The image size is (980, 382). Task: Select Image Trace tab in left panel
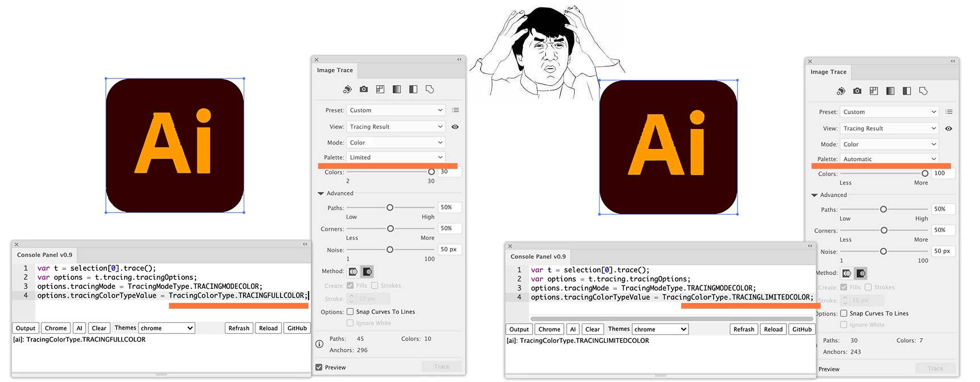click(x=335, y=70)
